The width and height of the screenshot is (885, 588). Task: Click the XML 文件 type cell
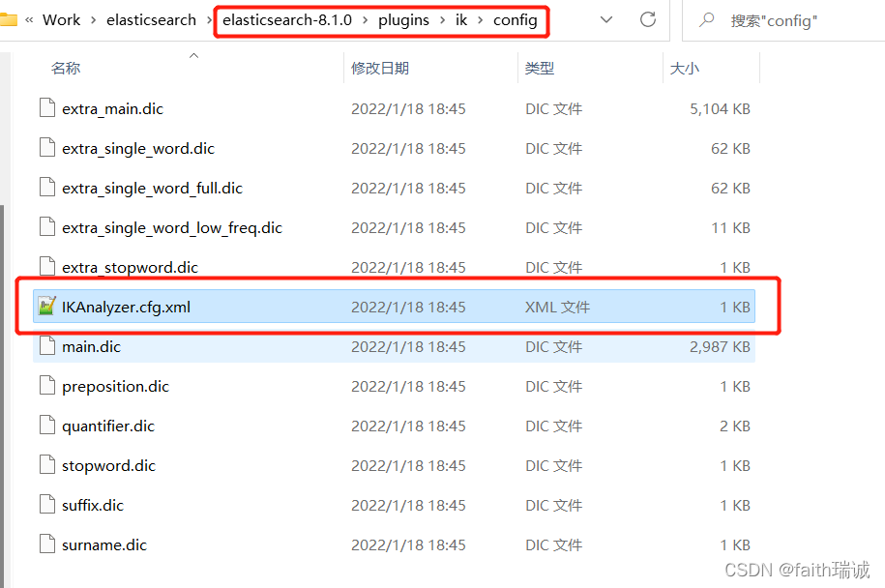558,307
